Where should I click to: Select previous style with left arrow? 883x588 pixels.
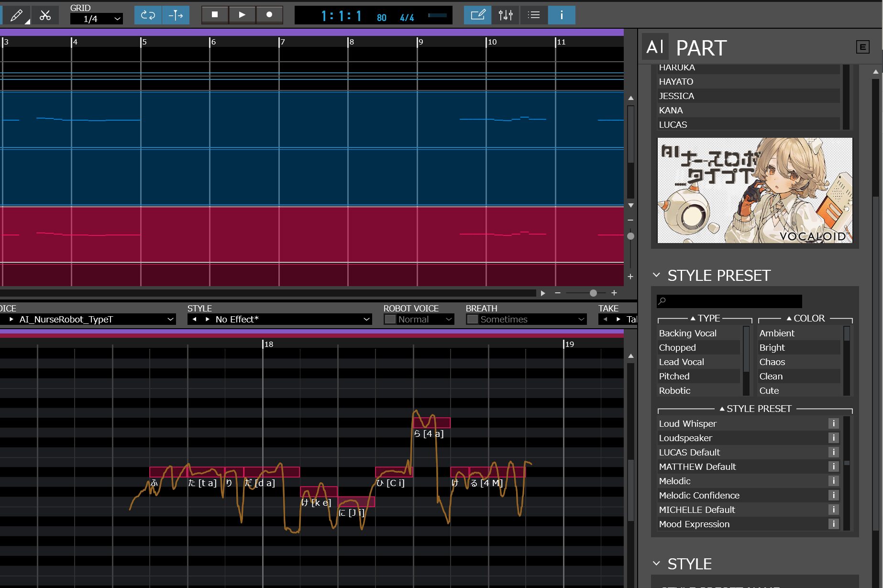194,319
